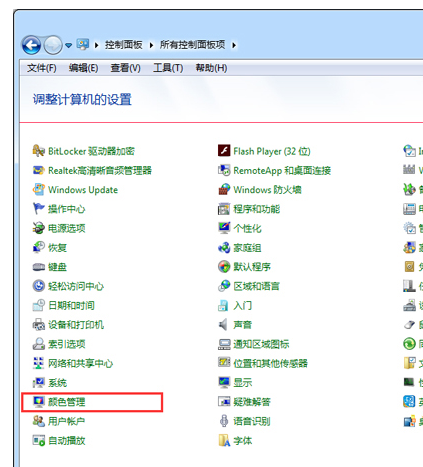The height and width of the screenshot is (467, 423).
Task: Open the 设备和打印机 link text
Action: click(x=76, y=325)
